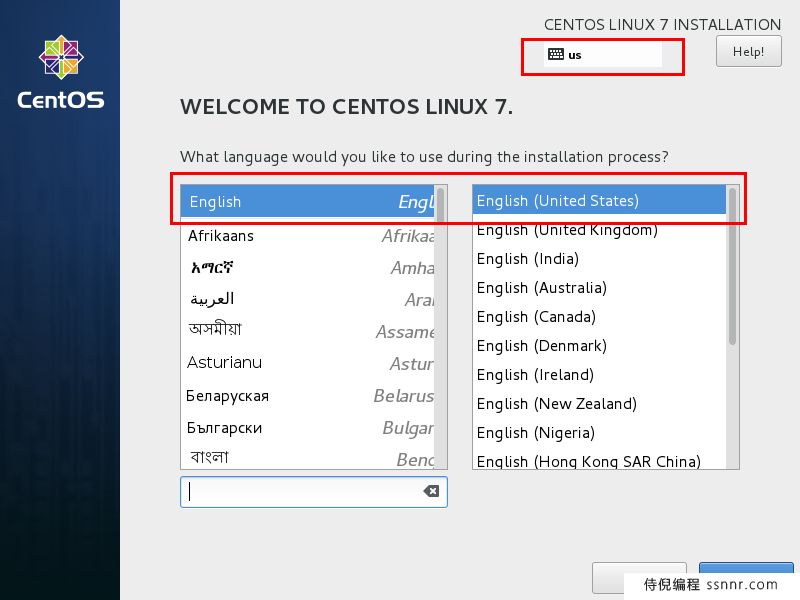Choose English (Nigeria) locale

(x=599, y=433)
